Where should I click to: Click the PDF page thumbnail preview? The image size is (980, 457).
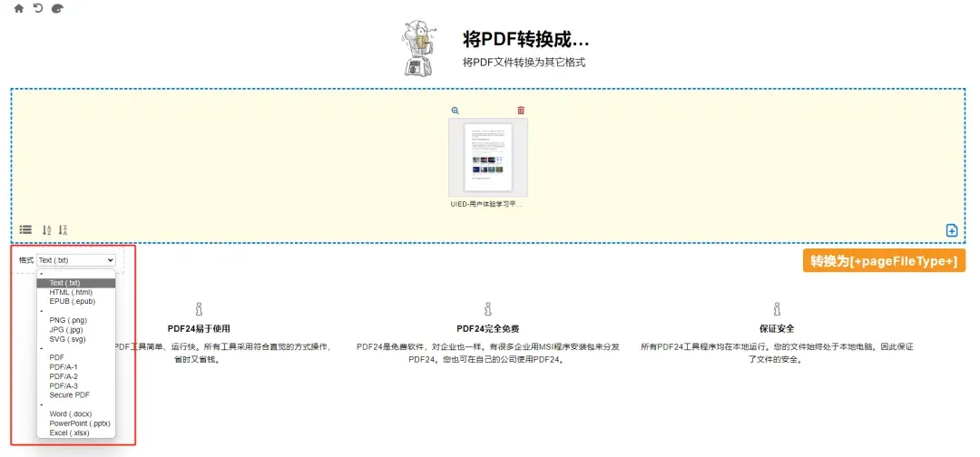[487, 158]
